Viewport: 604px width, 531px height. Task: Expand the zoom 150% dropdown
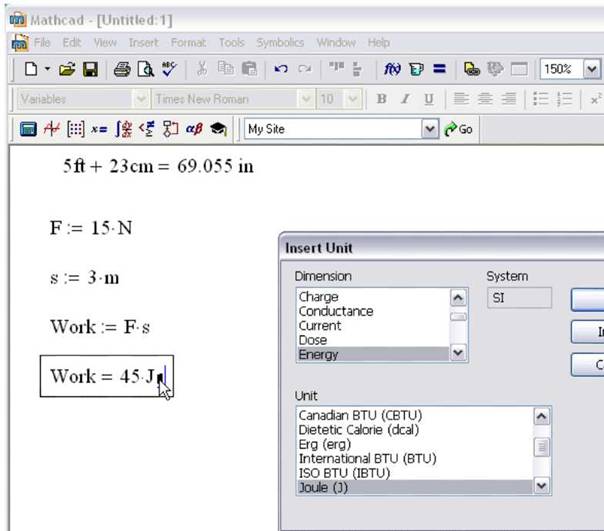[x=591, y=69]
